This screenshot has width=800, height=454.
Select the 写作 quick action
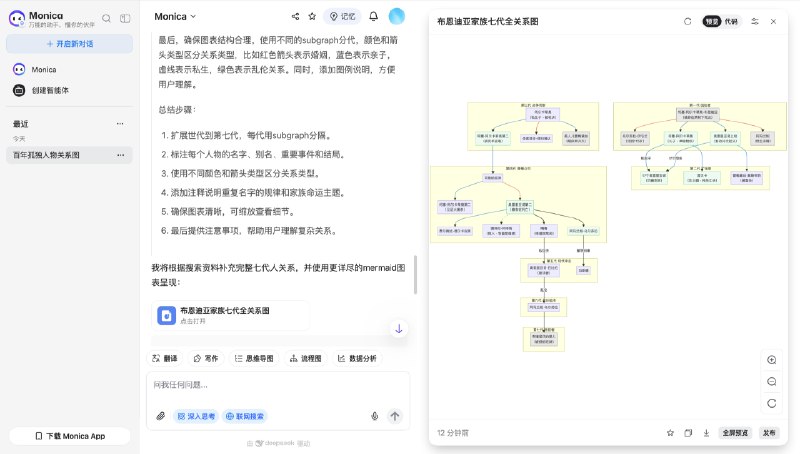[x=206, y=359]
